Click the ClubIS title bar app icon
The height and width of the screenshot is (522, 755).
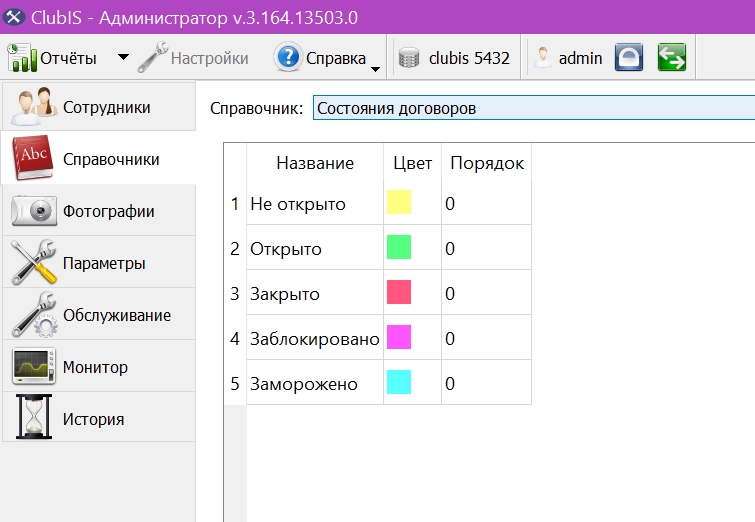point(14,17)
